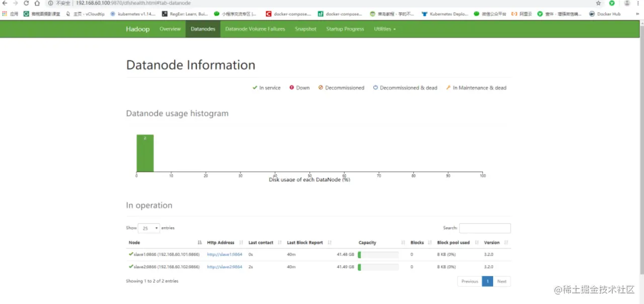Select page 1 in pagination
Screen dimensions: 644x304
pos(488,281)
